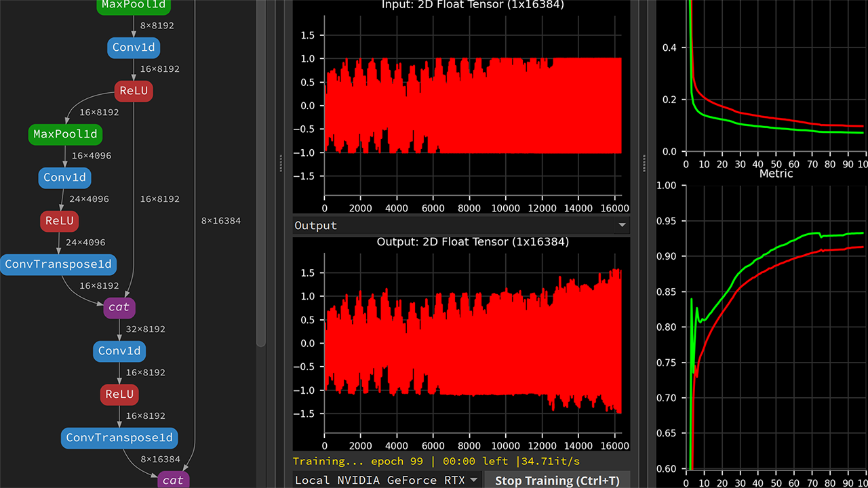Click the '32×8192' edge label

point(146,329)
